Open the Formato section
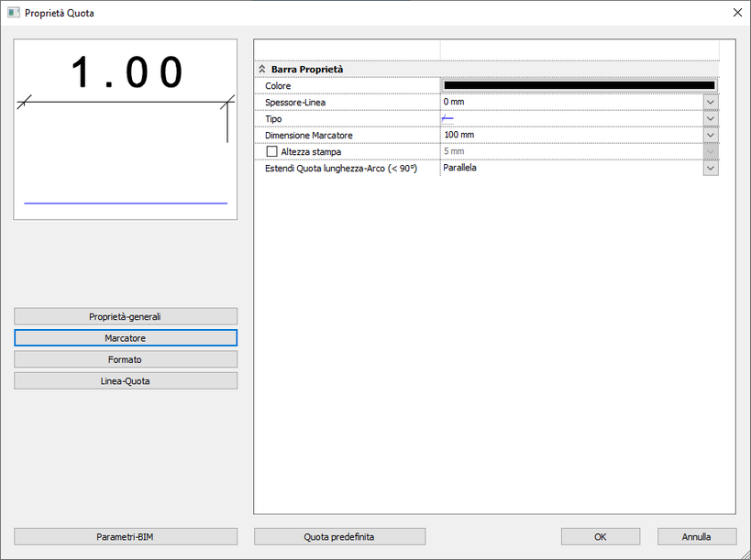The width and height of the screenshot is (751, 560). click(x=126, y=359)
